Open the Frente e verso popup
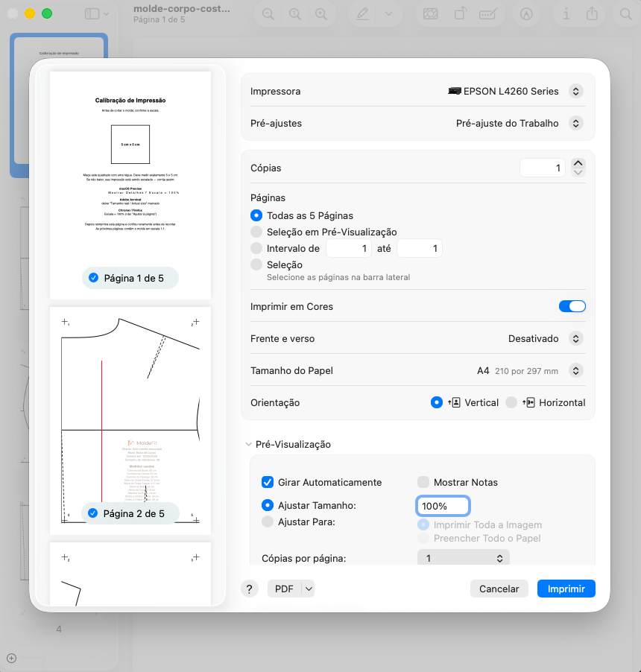 [576, 338]
